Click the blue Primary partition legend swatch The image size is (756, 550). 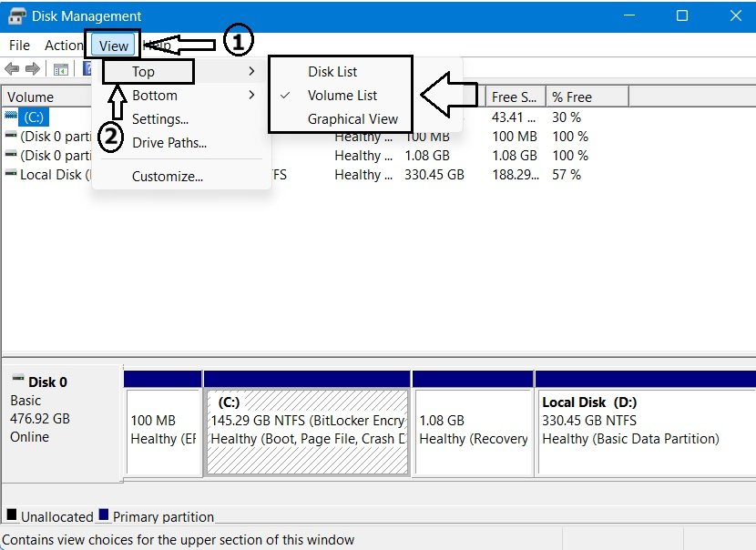point(103,514)
